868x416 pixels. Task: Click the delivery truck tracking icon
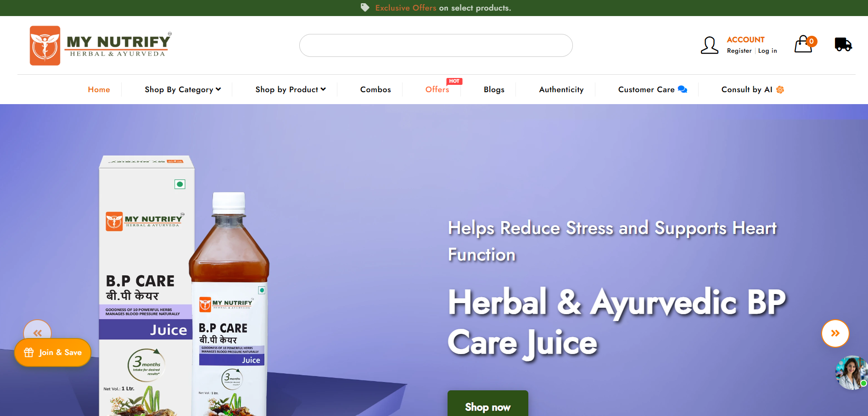(x=843, y=44)
